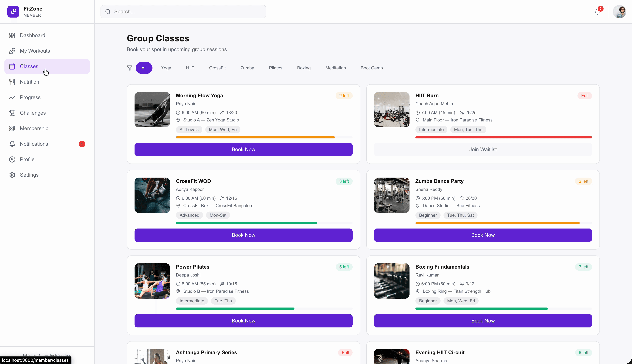Open the filter funnel icon
Image resolution: width=632 pixels, height=364 pixels.
point(130,68)
